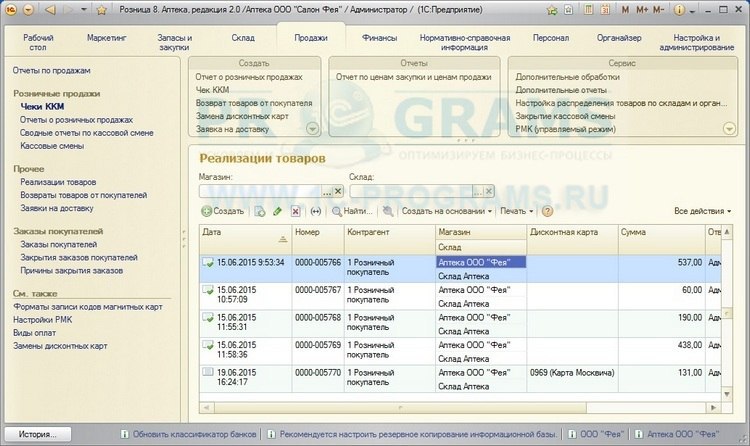
Task: Click the horizontal scrollbar of the list
Action: [x=400, y=408]
